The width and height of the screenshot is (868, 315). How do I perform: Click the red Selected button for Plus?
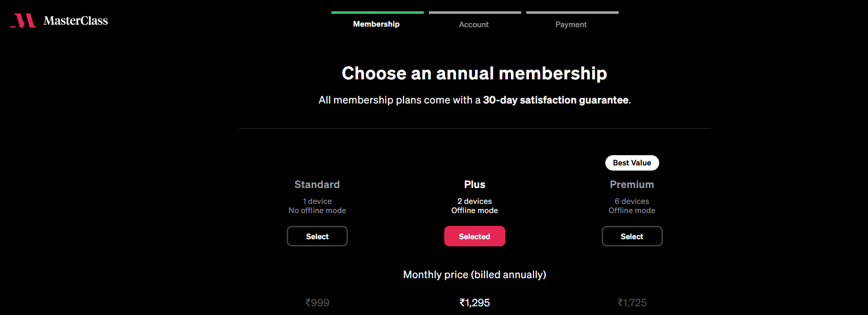tap(475, 236)
